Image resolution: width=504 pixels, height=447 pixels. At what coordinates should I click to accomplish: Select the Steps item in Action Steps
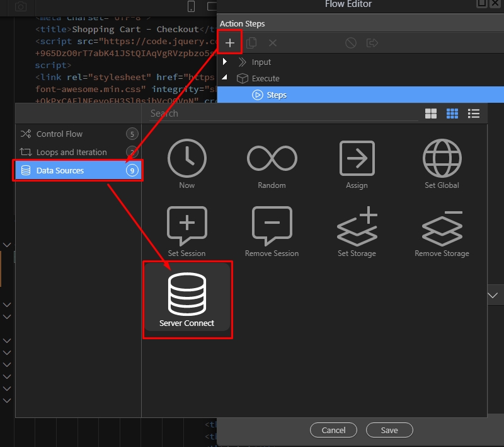[277, 95]
